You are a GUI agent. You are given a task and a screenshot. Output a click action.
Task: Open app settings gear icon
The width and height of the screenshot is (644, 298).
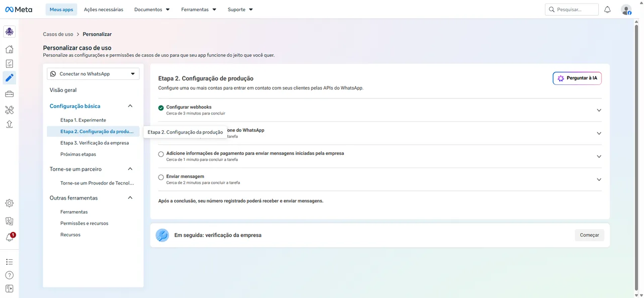click(x=10, y=204)
